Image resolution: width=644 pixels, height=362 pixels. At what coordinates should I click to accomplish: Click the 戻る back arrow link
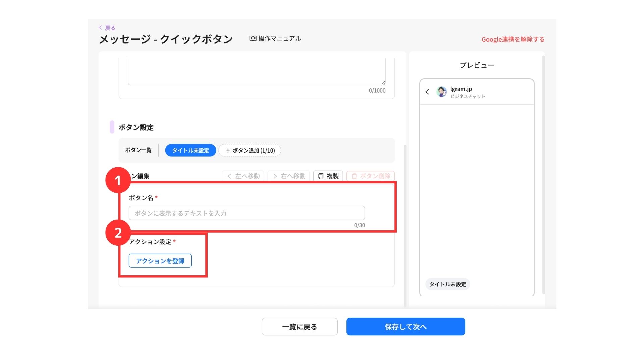click(x=107, y=28)
